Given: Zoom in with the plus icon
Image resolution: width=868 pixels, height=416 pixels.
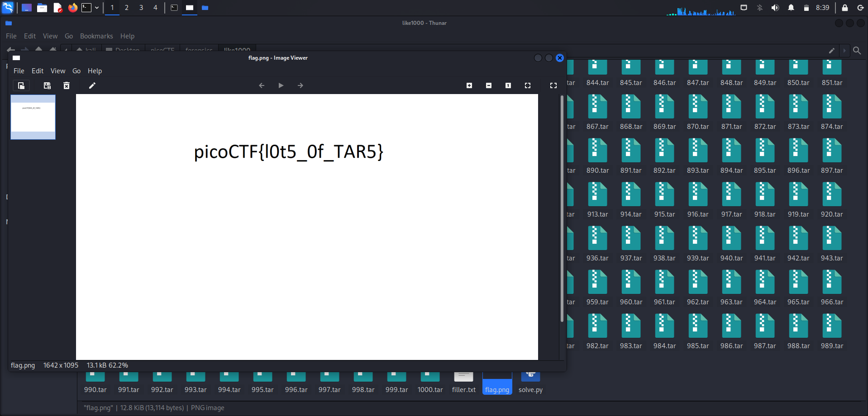Looking at the screenshot, I should click(469, 85).
